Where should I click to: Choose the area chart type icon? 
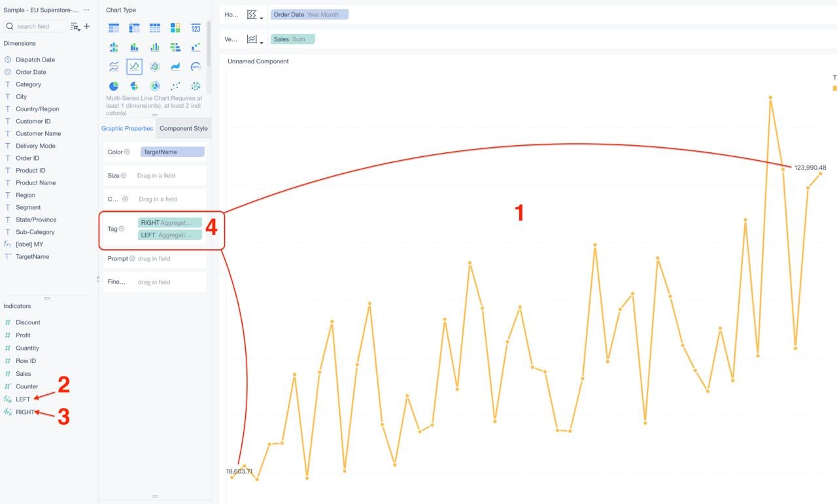click(x=175, y=67)
